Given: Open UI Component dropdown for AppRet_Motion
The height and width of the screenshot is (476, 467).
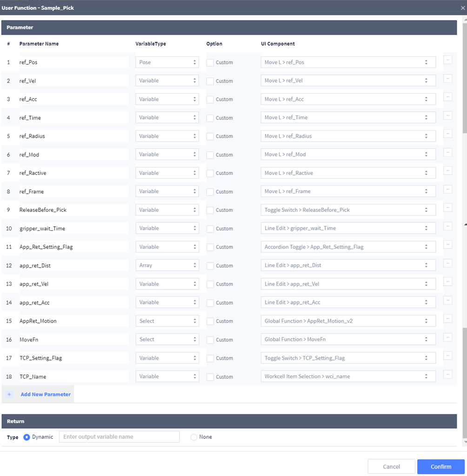Looking at the screenshot, I should click(x=348, y=321).
